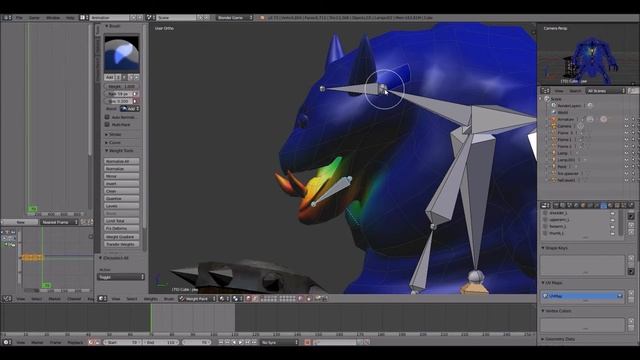Image resolution: width=640 pixels, height=360 pixels.
Task: Jump to the first frame in timeline
Action: point(220,342)
